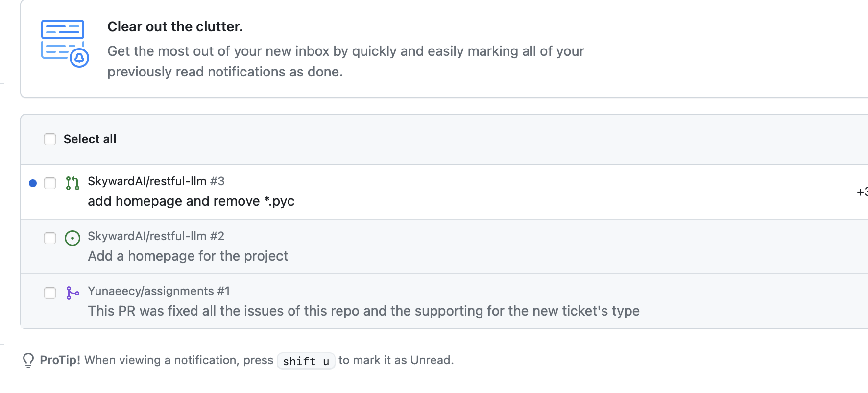Select the restful-llm #3 notification checkbox
This screenshot has width=868, height=393.
(x=50, y=183)
